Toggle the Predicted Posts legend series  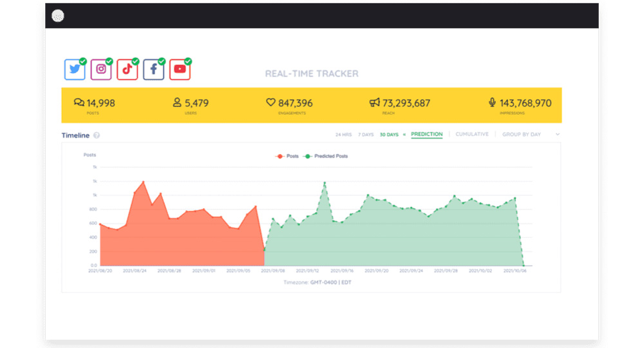pos(327,156)
